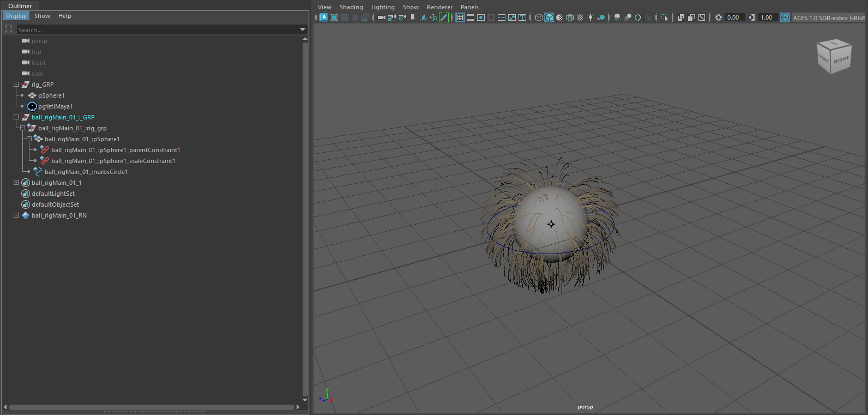
Task: Toggle the Film Gate icon
Action: 471,17
